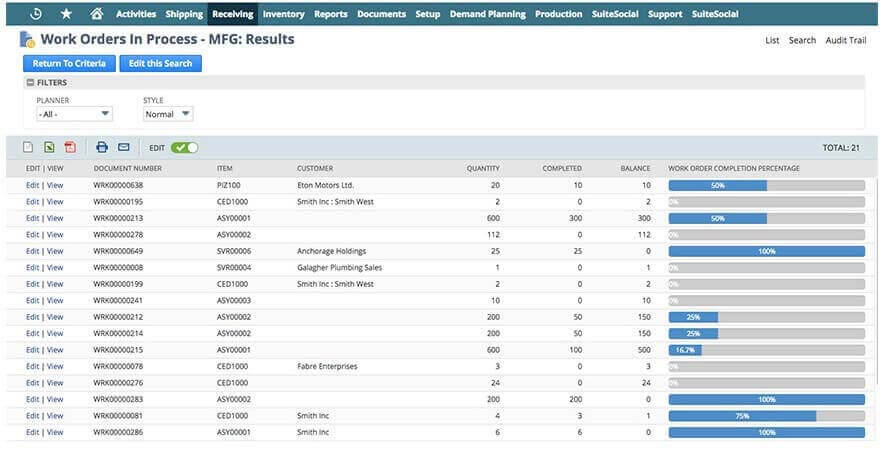The width and height of the screenshot is (885, 470).
Task: Select document number WRK00000241
Action: [x=119, y=300]
